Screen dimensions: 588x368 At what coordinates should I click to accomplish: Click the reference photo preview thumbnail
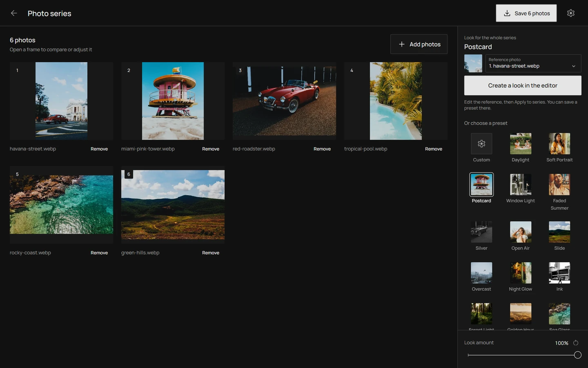click(473, 63)
